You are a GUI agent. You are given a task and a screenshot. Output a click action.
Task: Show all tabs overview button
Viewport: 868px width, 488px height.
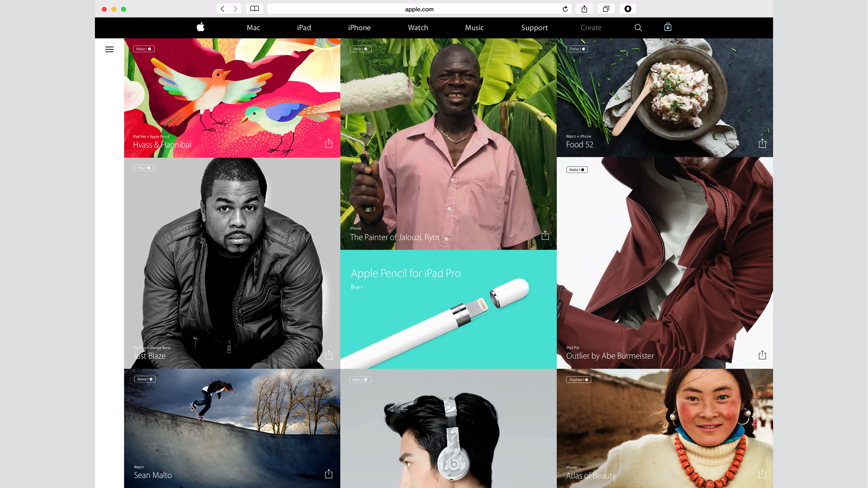pos(606,9)
